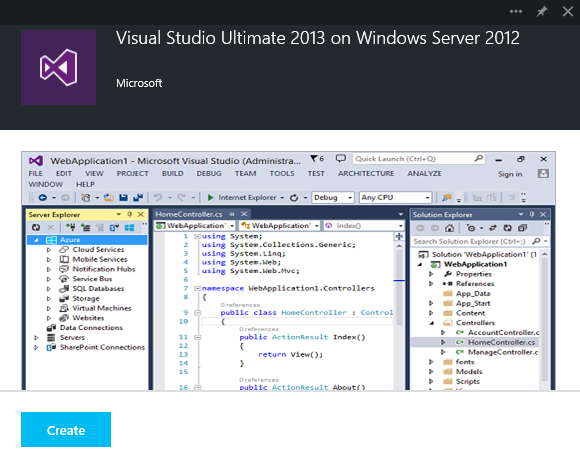Toggle auto-hide pin on Solution Explorer

(532, 215)
